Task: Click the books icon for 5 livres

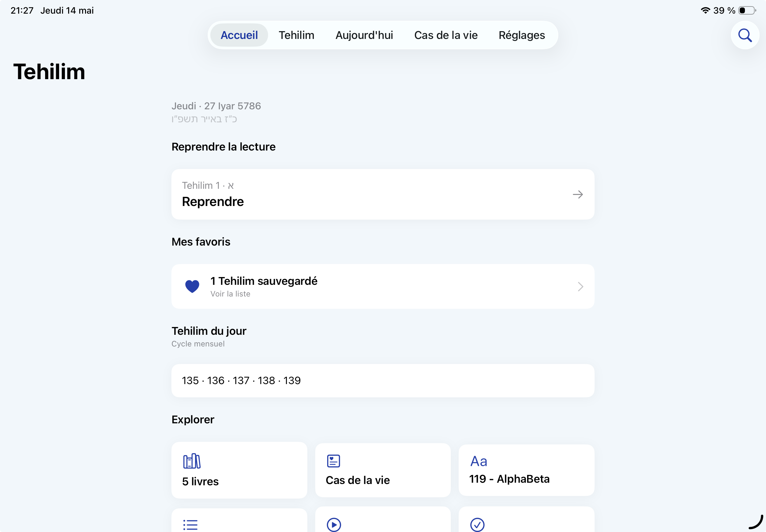Action: click(x=192, y=461)
